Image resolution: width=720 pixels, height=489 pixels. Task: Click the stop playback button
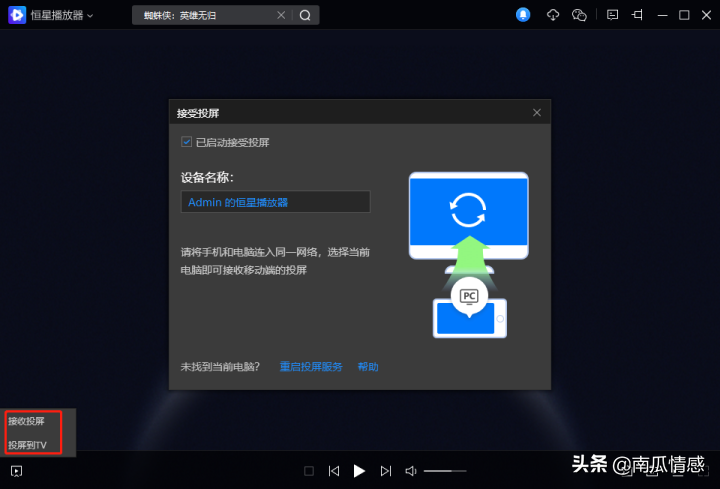pyautogui.click(x=309, y=471)
